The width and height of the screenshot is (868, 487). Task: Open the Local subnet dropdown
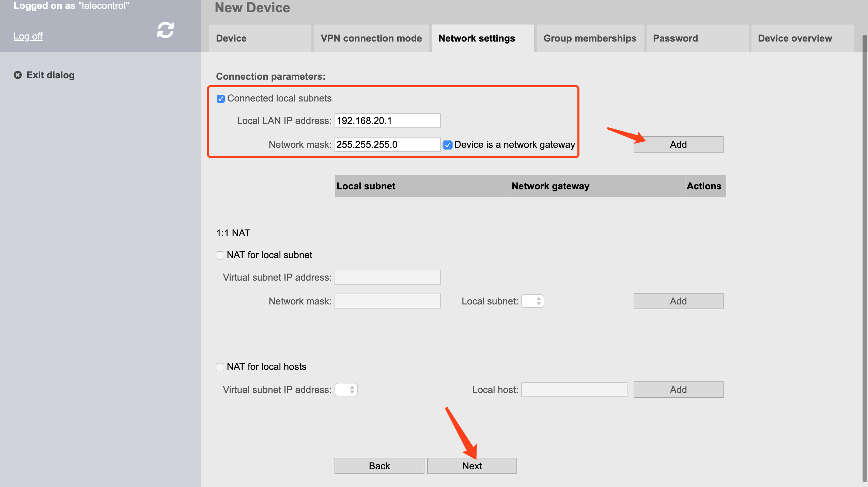click(533, 301)
